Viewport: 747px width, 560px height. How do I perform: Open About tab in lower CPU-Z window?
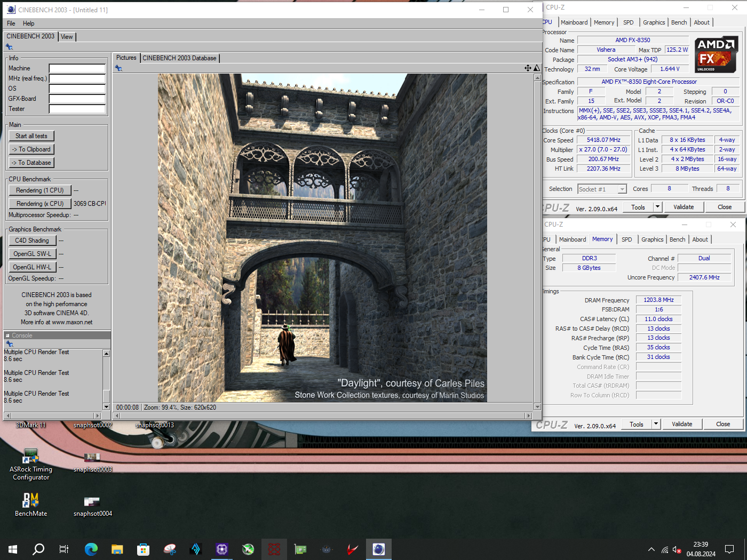click(x=700, y=239)
